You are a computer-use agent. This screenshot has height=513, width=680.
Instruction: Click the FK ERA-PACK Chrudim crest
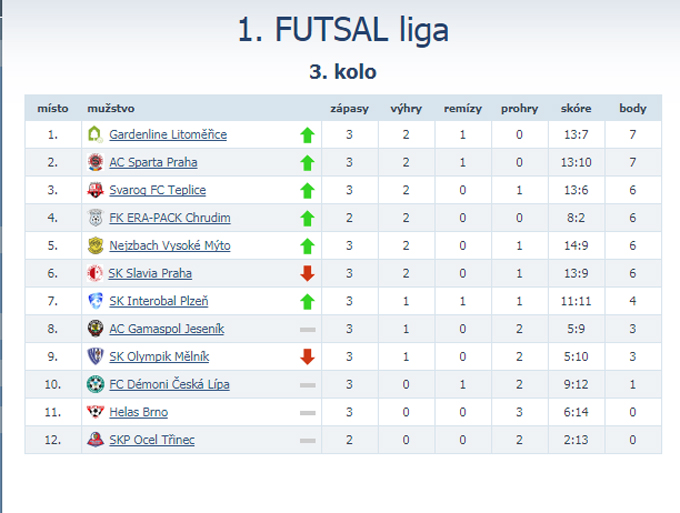point(95,217)
